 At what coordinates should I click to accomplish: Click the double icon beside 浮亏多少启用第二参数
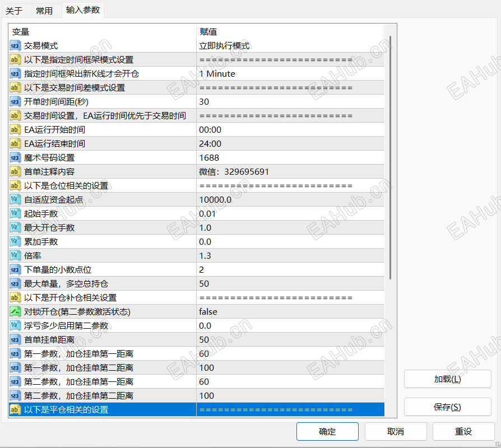tap(15, 326)
